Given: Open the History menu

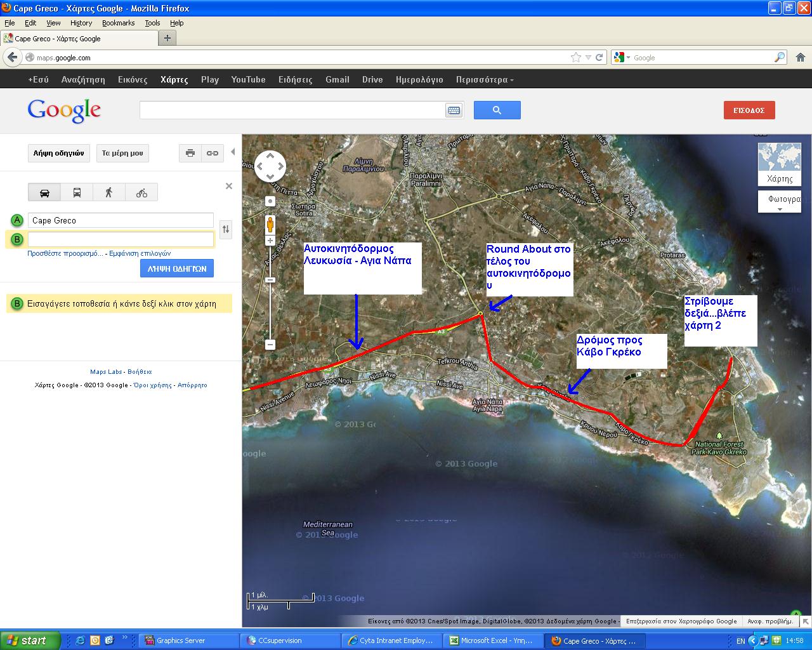Looking at the screenshot, I should [x=81, y=23].
